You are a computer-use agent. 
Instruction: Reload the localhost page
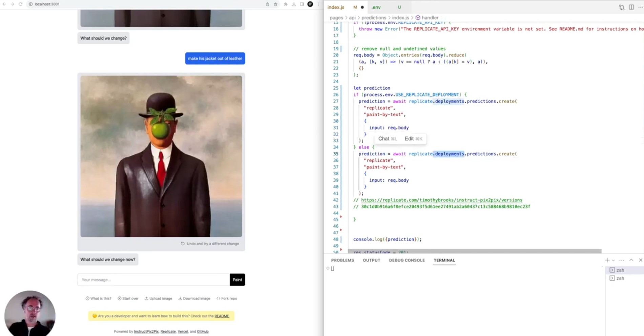point(20,4)
